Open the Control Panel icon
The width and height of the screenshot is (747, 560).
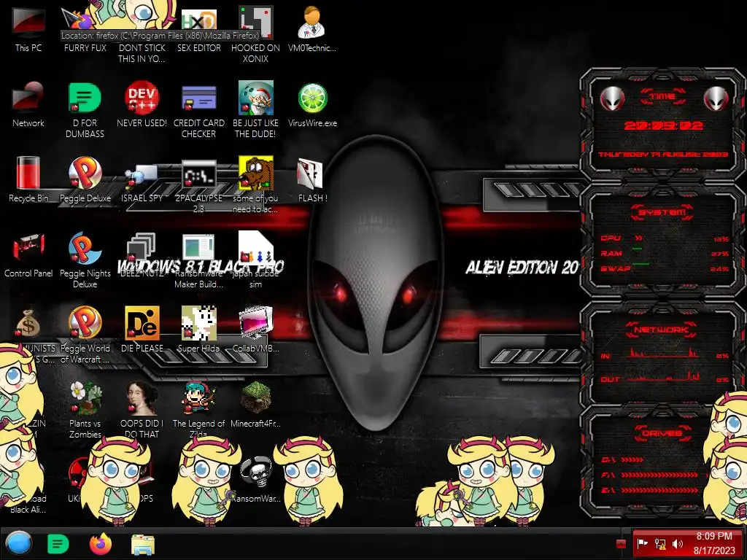(x=28, y=255)
